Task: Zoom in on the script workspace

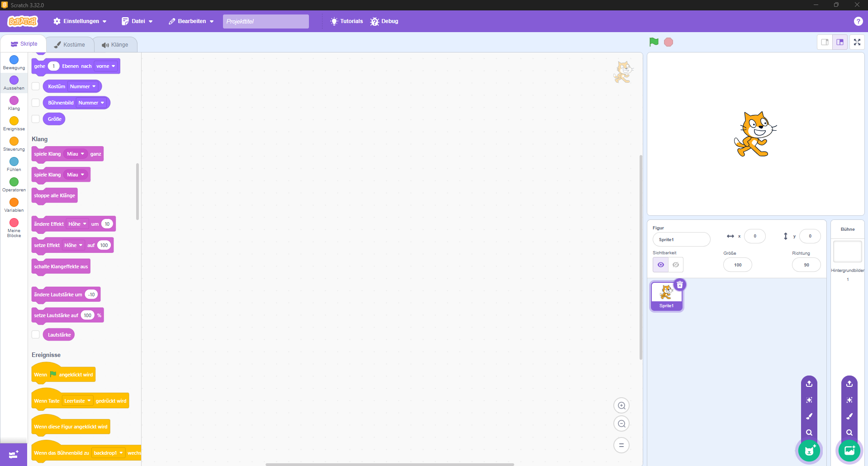Action: [x=621, y=406]
